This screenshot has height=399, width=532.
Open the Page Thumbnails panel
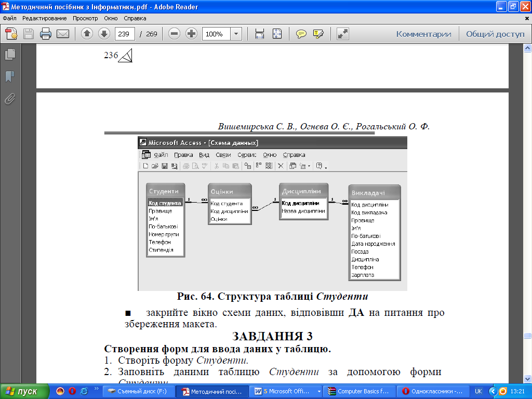pyautogui.click(x=10, y=54)
